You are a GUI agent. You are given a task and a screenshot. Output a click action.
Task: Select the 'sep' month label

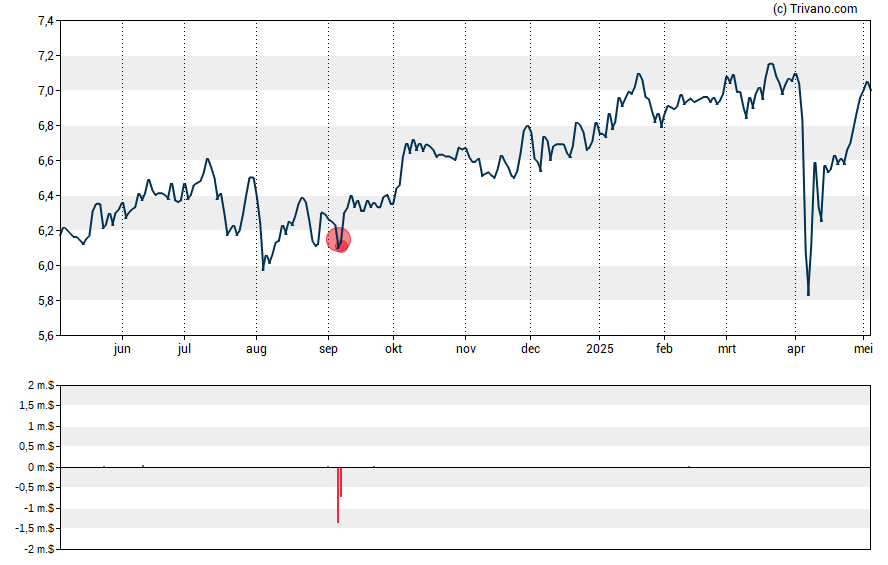328,349
